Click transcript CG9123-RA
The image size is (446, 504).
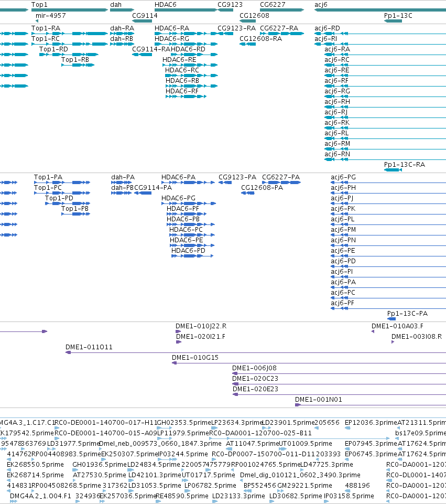coord(225,34)
